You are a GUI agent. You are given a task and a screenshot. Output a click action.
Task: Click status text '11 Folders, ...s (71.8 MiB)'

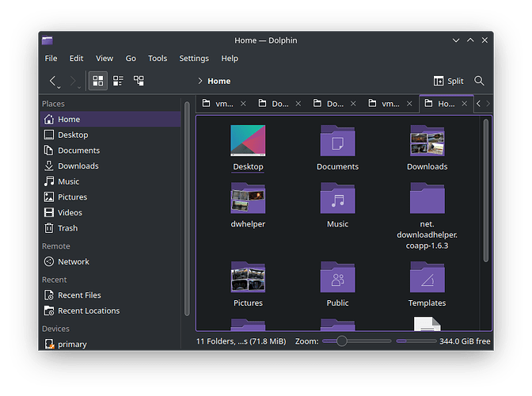point(241,341)
